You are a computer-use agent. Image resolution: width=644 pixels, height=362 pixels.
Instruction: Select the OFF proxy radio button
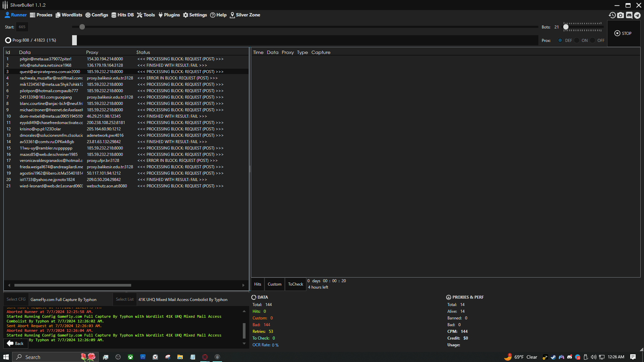coord(593,40)
